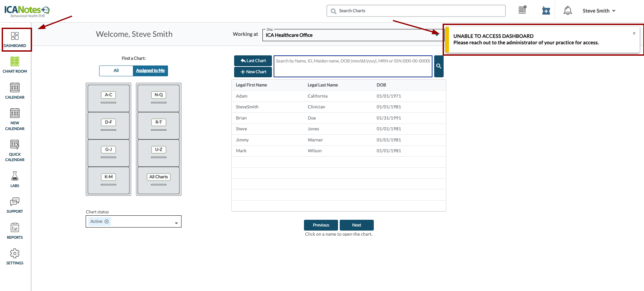This screenshot has width=644, height=291.
Task: Go to the Chart Room
Action: point(15,65)
